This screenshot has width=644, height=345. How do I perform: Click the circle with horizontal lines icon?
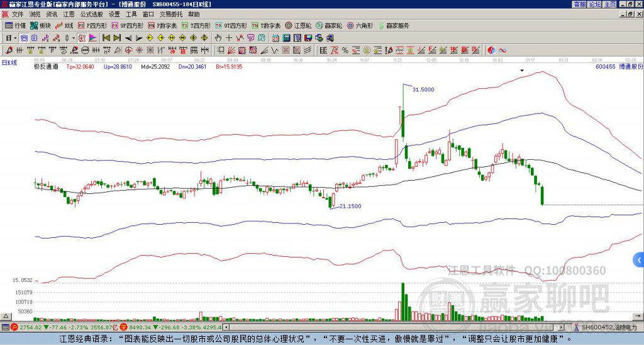tap(85, 50)
